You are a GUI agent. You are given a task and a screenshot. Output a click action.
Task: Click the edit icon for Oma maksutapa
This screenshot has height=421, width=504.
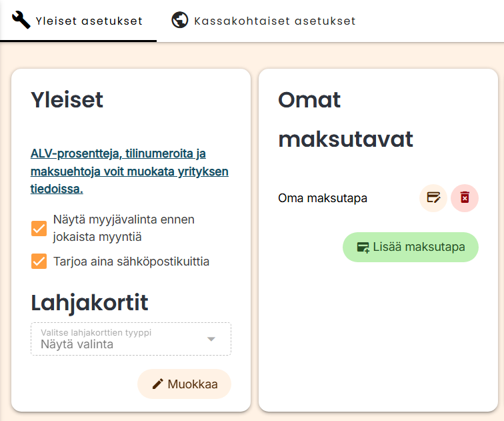(433, 197)
